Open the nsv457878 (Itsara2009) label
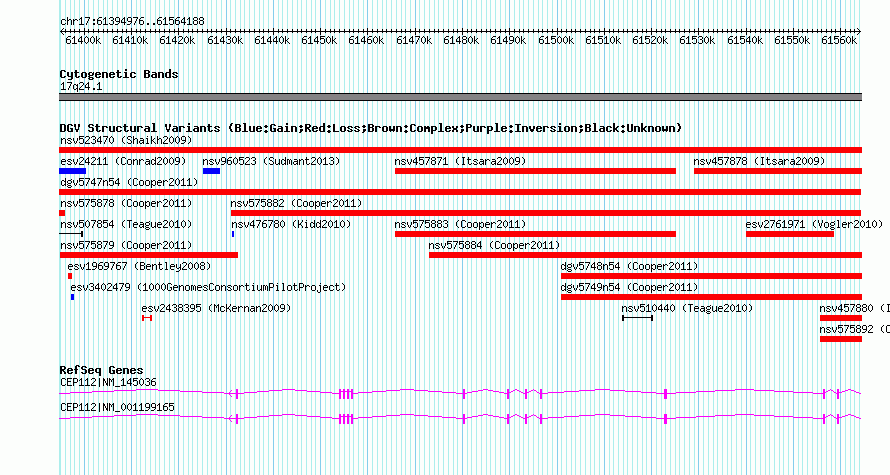890x475 pixels. pyautogui.click(x=759, y=161)
